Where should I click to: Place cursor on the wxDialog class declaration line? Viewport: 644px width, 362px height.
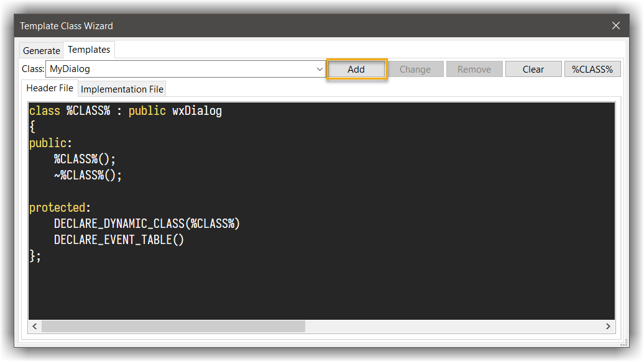point(126,111)
